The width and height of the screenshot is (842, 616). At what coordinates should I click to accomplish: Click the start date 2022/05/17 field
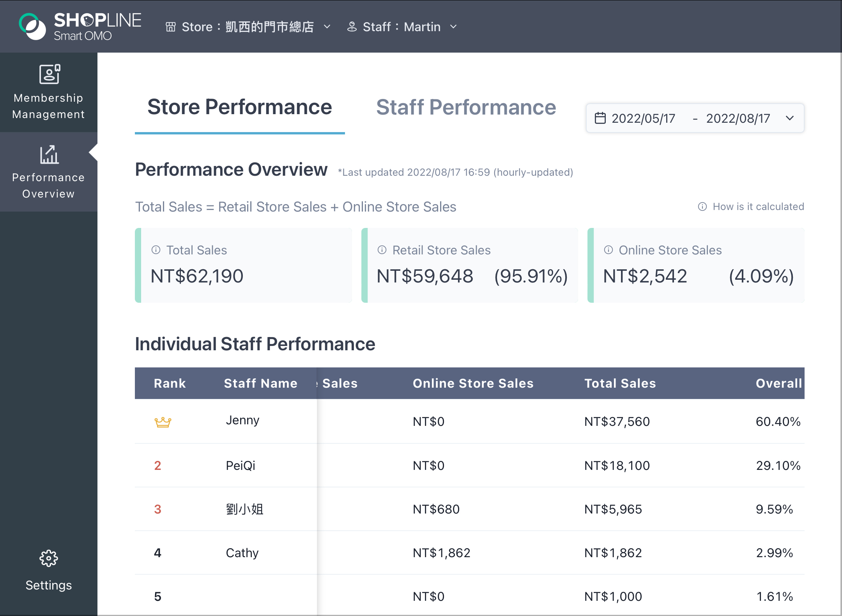coord(644,118)
